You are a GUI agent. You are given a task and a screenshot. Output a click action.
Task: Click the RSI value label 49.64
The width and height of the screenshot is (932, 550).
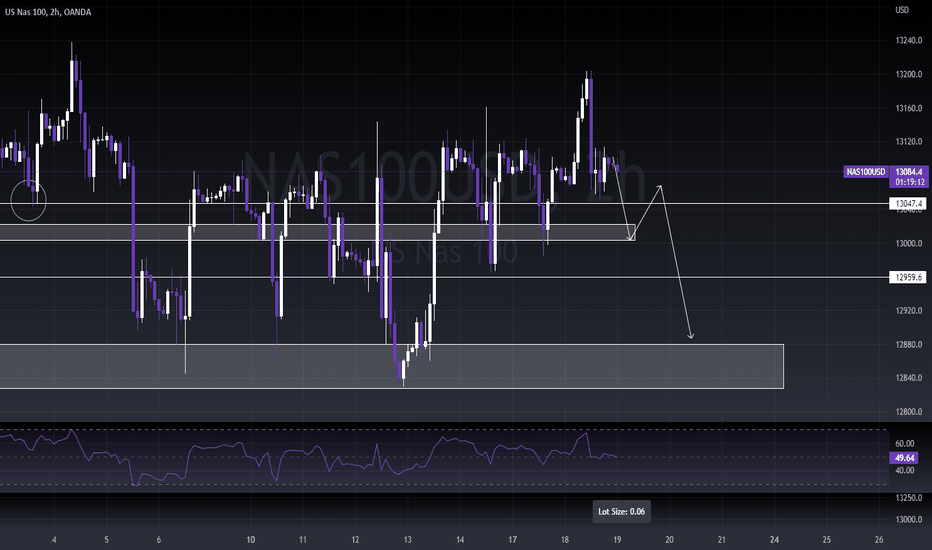click(904, 458)
